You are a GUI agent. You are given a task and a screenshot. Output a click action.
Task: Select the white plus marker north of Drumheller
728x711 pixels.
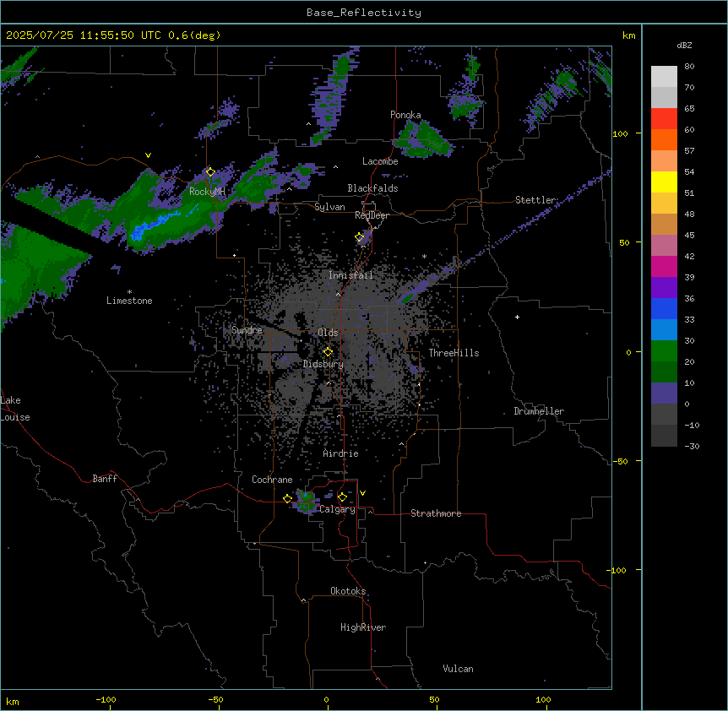pos(517,317)
